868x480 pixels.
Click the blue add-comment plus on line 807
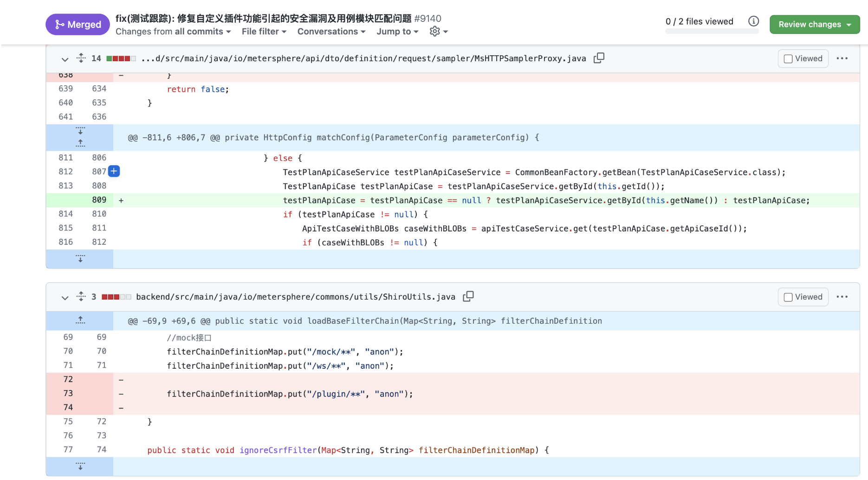pos(114,172)
